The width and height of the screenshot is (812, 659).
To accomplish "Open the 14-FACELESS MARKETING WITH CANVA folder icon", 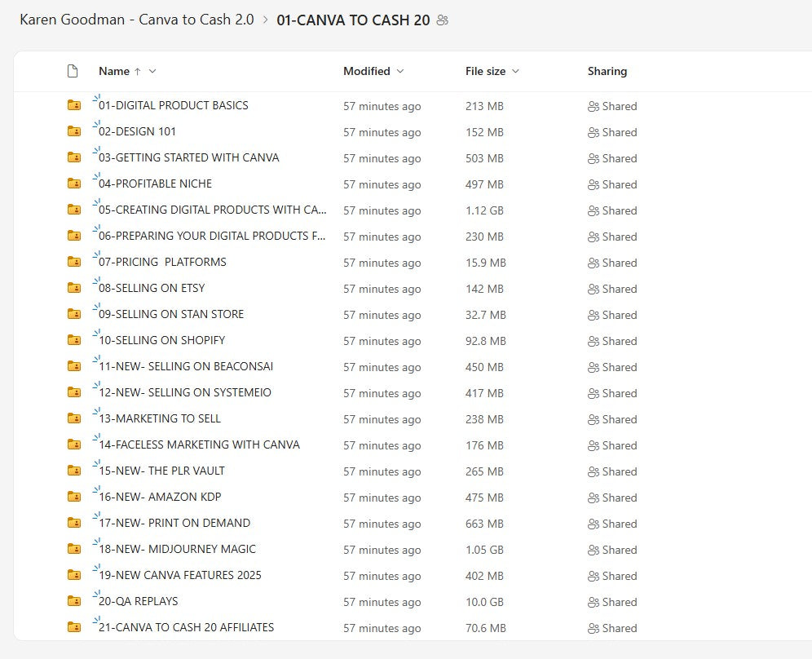I will [x=74, y=445].
